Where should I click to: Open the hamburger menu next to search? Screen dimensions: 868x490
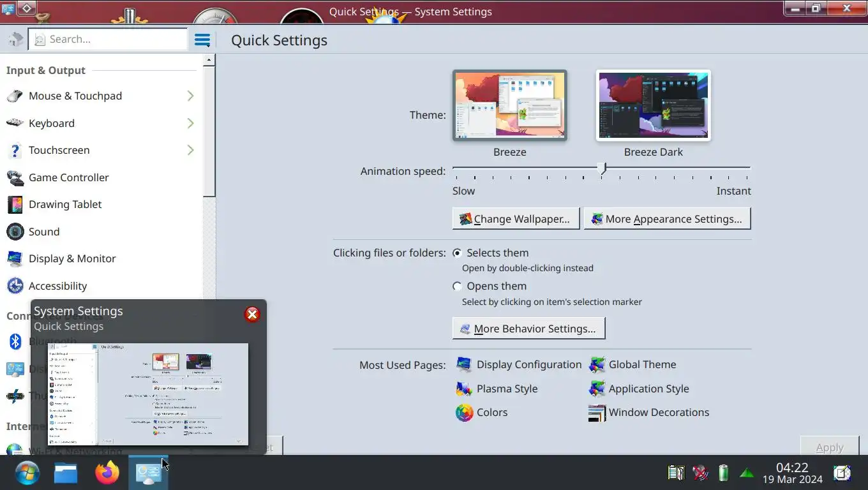point(202,40)
